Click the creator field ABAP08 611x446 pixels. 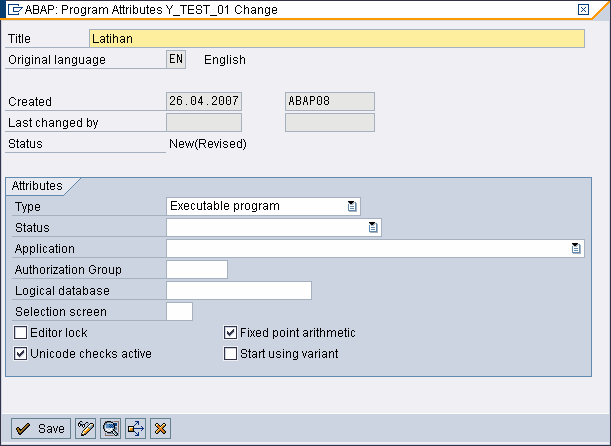pyautogui.click(x=330, y=101)
